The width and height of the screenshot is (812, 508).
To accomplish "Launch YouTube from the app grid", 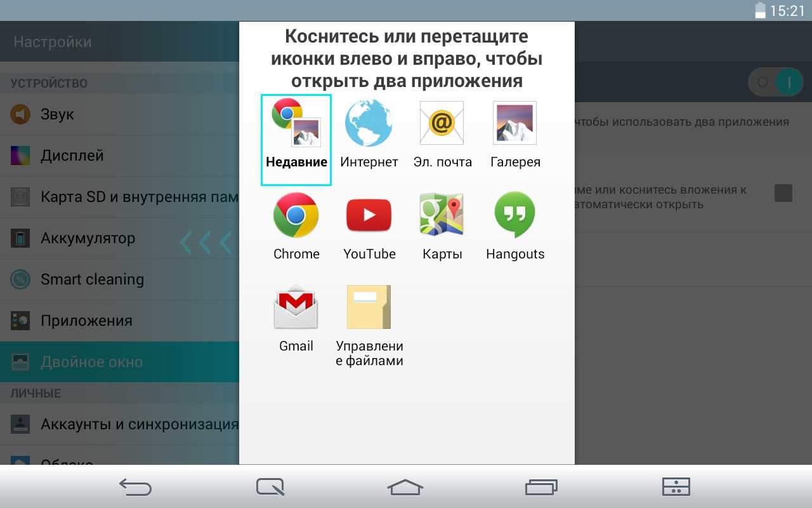I will tap(369, 216).
